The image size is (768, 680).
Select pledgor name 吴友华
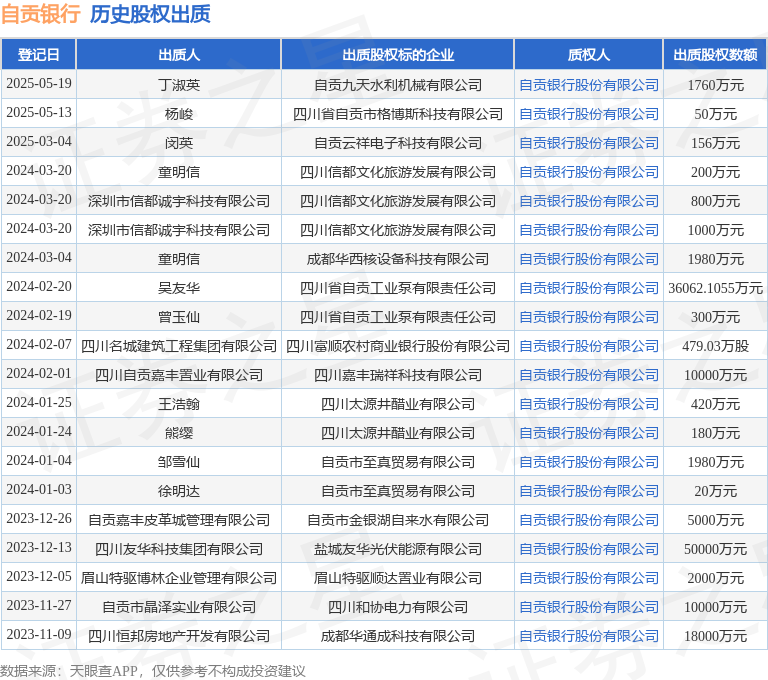179,288
